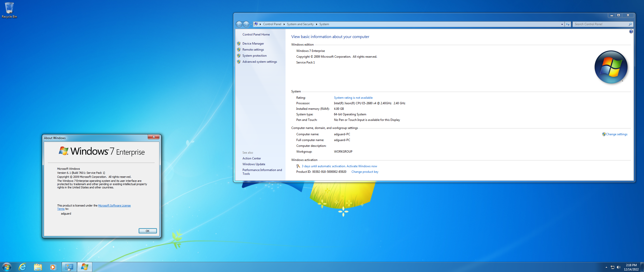Image resolution: width=644 pixels, height=272 pixels.
Task: Click the Control Panel breadcrumb
Action: click(272, 24)
